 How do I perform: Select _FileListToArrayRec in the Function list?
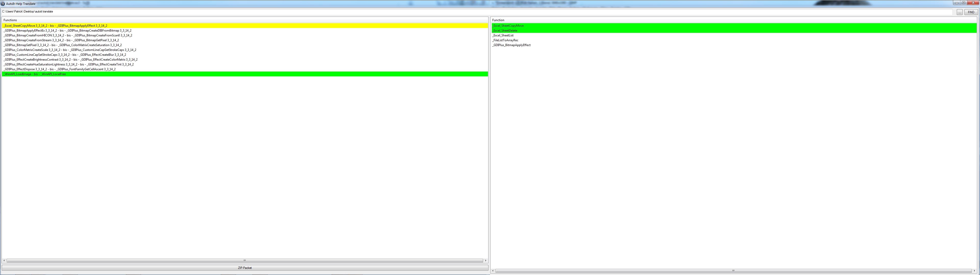tap(505, 40)
